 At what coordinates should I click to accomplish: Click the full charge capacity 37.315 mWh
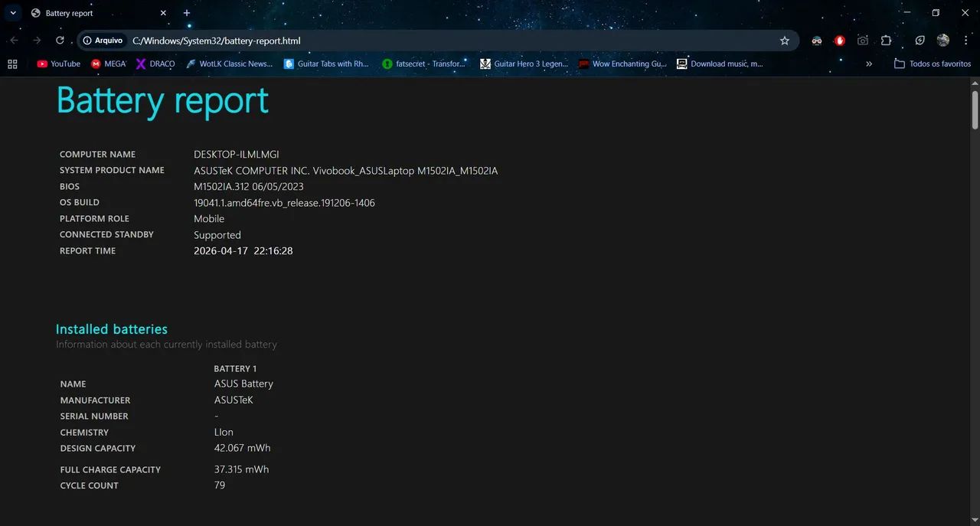click(x=241, y=469)
